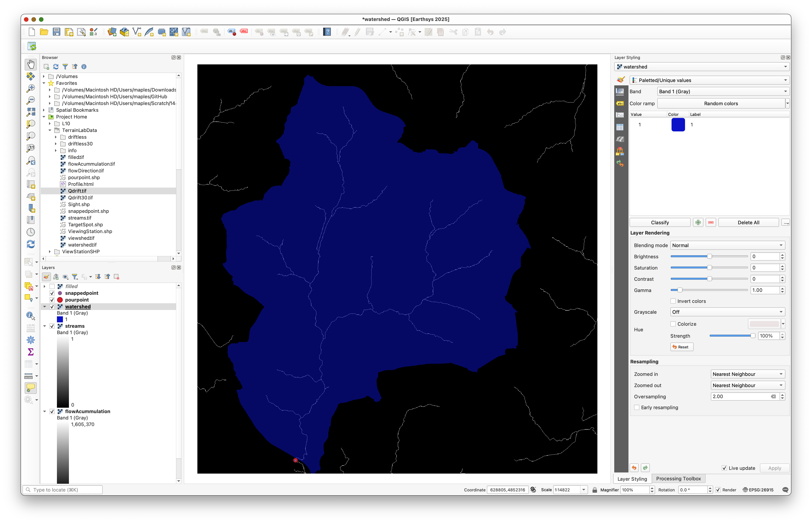Open the Blending mode dropdown
Viewport: 812px width, 523px height.
[x=727, y=246]
